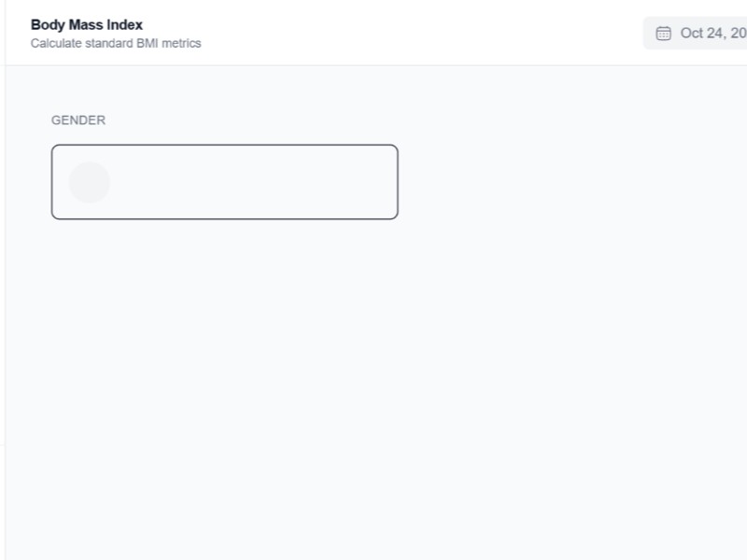The height and width of the screenshot is (560, 747).
Task: Click the gray circle in the gender box
Action: click(90, 182)
